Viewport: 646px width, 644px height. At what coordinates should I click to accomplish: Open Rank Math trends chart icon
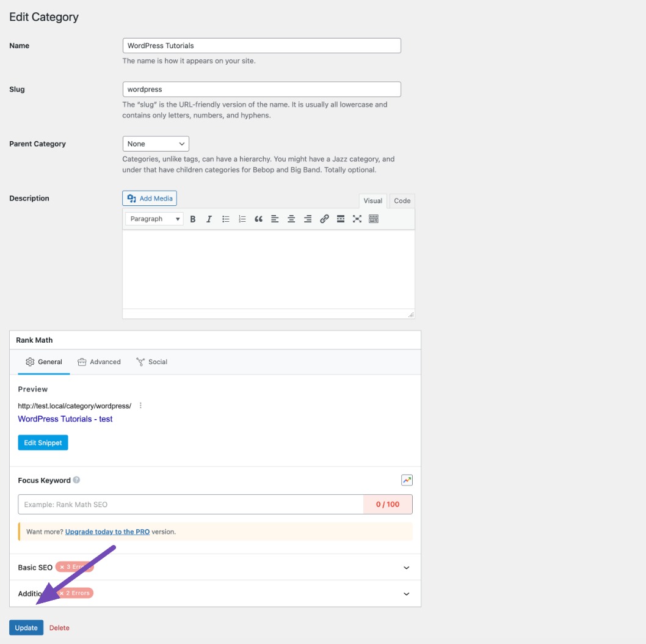[x=407, y=480]
